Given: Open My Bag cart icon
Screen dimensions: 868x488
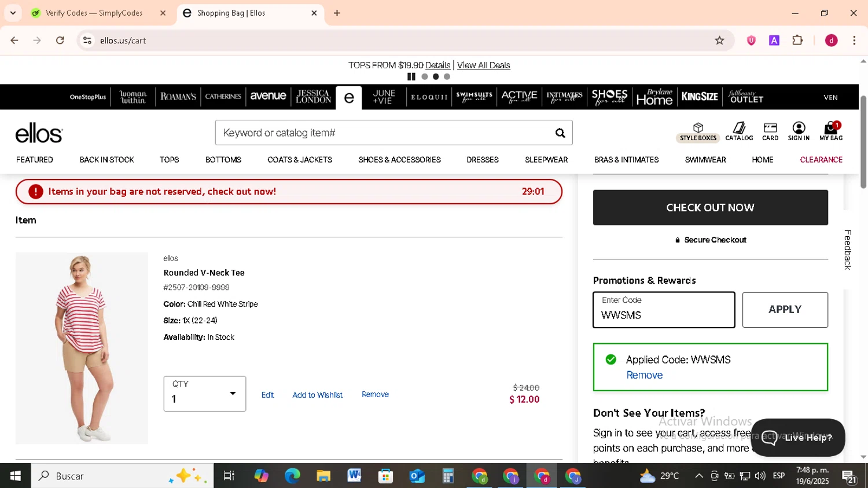Looking at the screenshot, I should 831,132.
